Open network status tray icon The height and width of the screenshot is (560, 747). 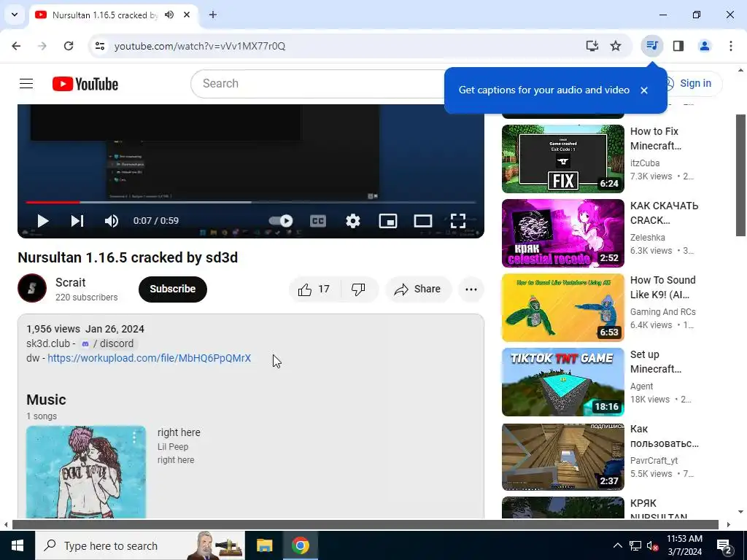point(635,546)
